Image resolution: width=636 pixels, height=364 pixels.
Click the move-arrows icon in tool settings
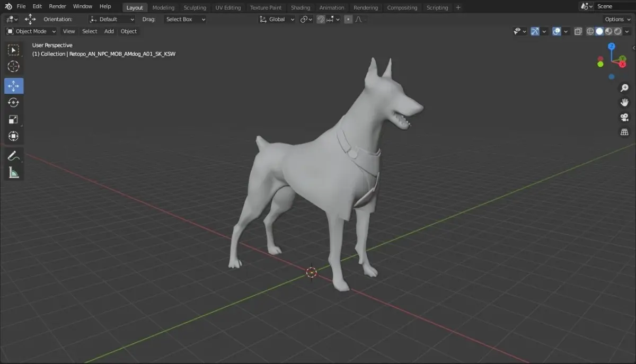coord(30,19)
